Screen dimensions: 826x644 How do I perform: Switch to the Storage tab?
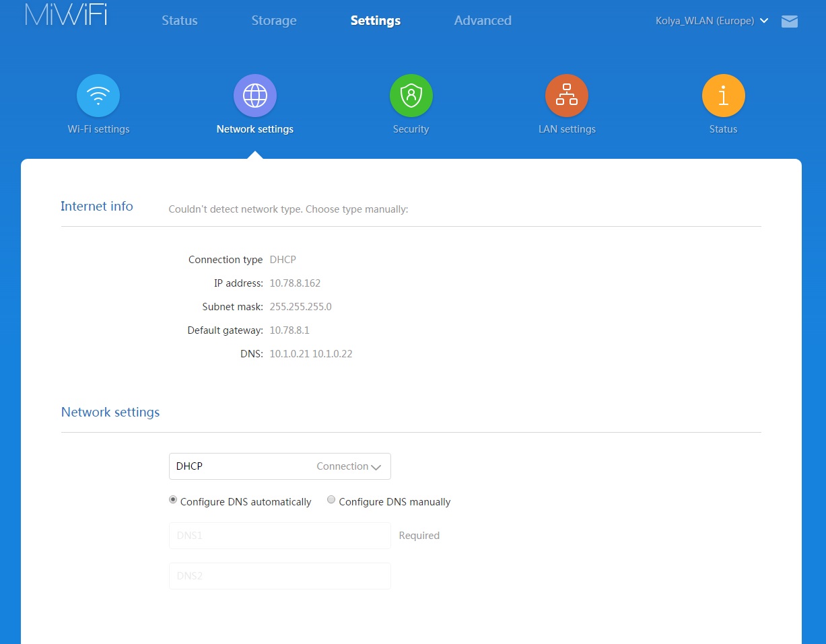click(x=274, y=21)
